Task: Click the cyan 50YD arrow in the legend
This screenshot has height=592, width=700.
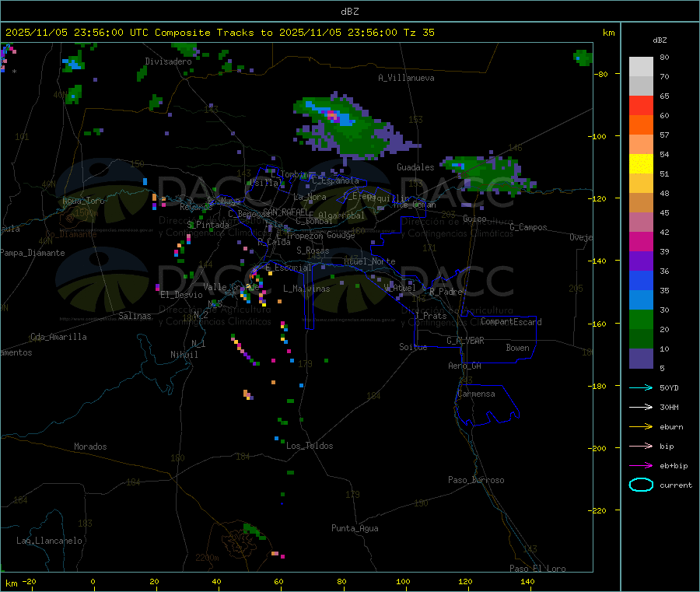Action: (641, 387)
